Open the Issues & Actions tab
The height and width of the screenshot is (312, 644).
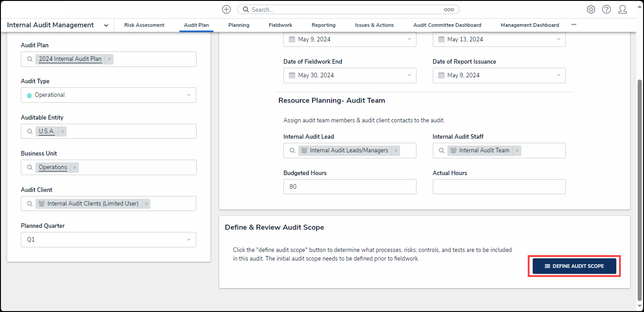pos(374,25)
